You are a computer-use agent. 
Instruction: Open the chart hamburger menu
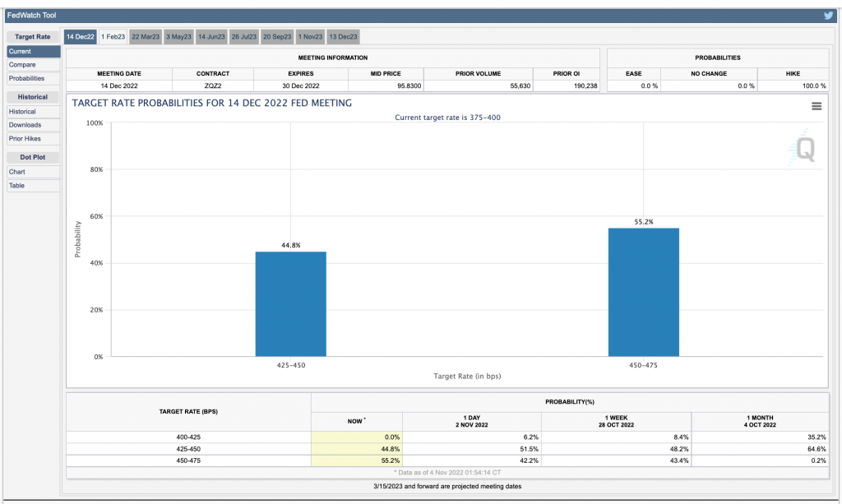coord(817,106)
